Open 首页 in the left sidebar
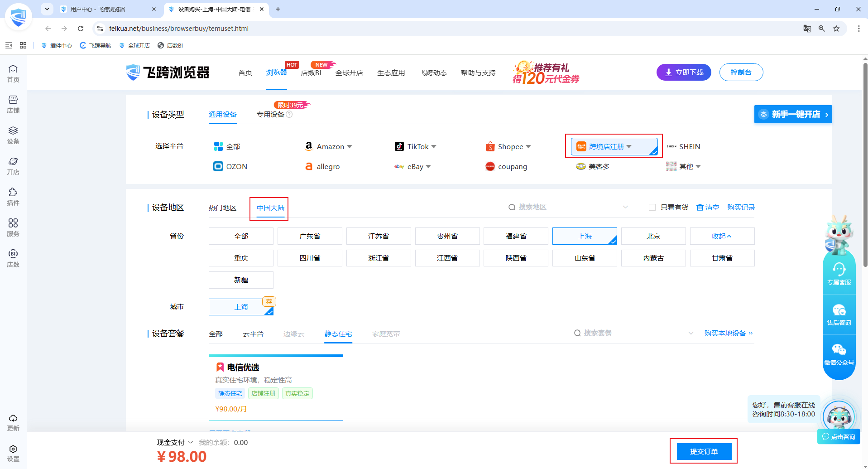This screenshot has width=868, height=469. [x=13, y=73]
